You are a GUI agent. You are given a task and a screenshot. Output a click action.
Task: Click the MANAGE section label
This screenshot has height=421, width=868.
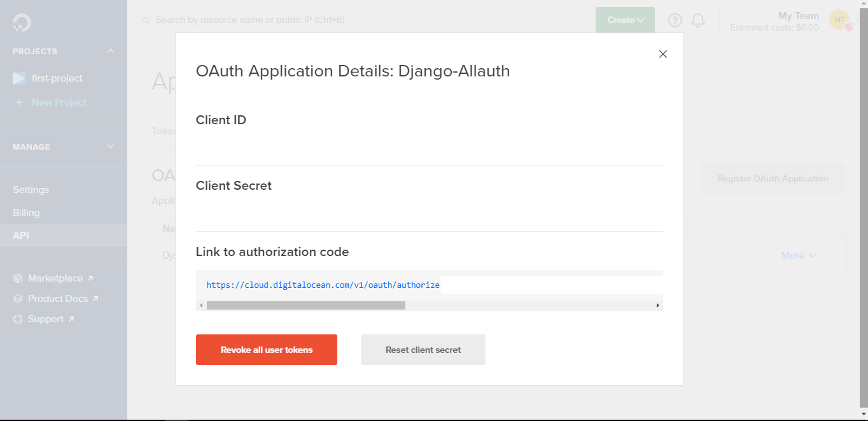[x=31, y=147]
